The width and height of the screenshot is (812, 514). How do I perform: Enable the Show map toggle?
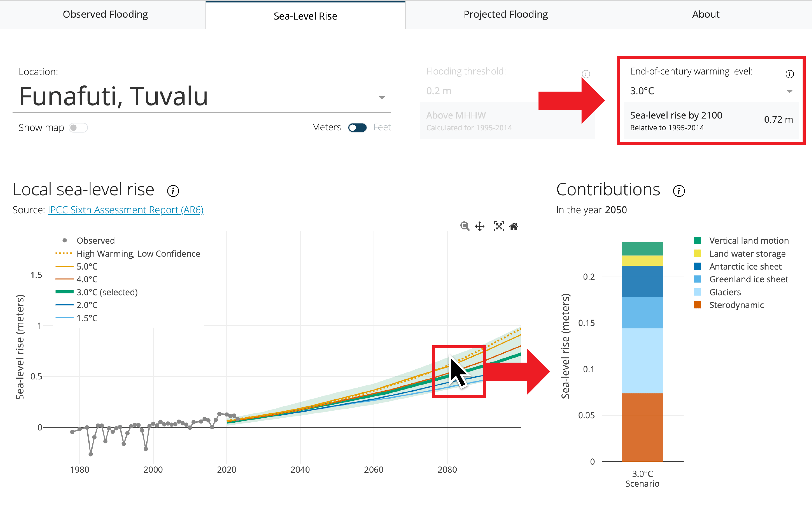click(78, 128)
